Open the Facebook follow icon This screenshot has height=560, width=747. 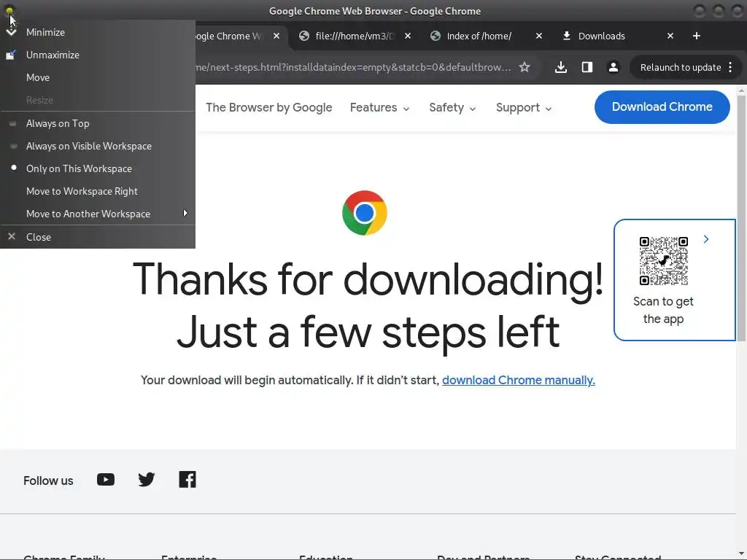coord(187,480)
